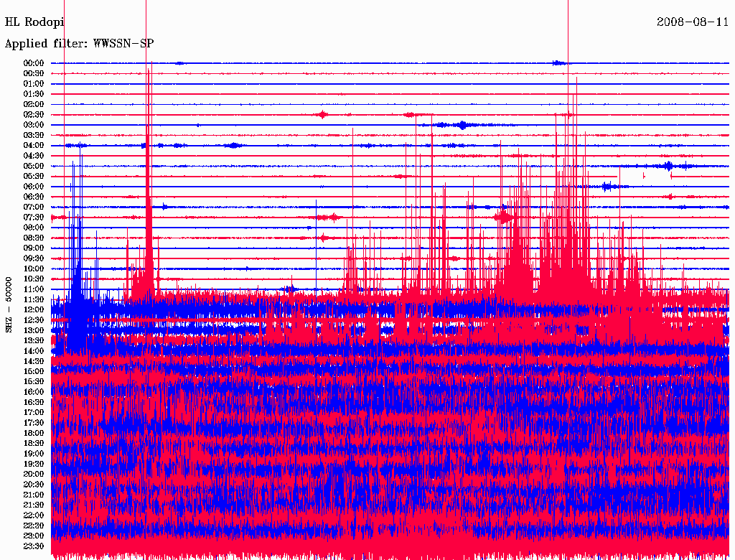Select the 05:30 time label
This screenshot has height=560, width=735.
34,177
